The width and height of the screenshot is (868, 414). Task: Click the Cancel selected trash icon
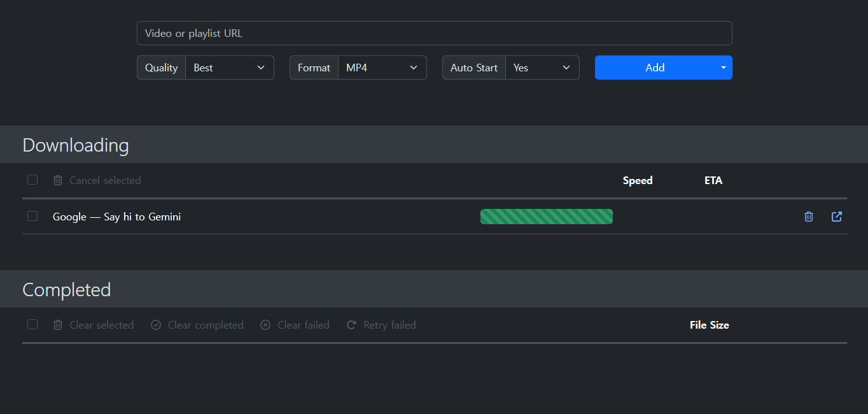tap(58, 180)
